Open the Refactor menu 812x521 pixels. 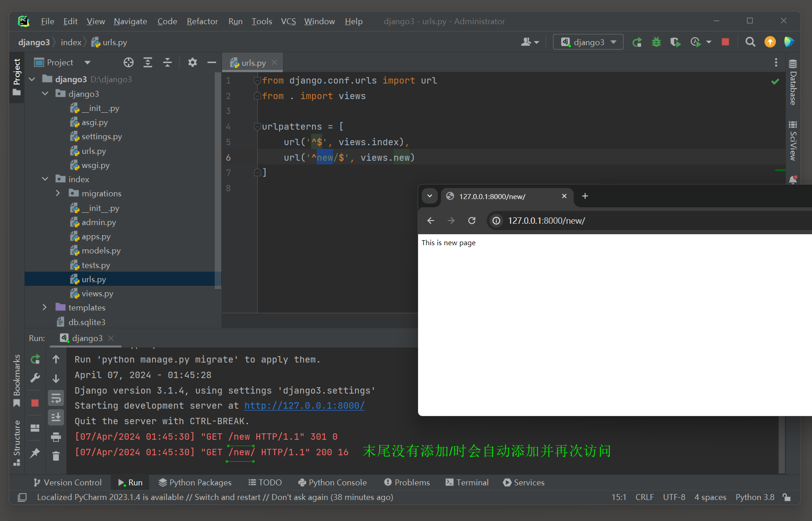202,21
